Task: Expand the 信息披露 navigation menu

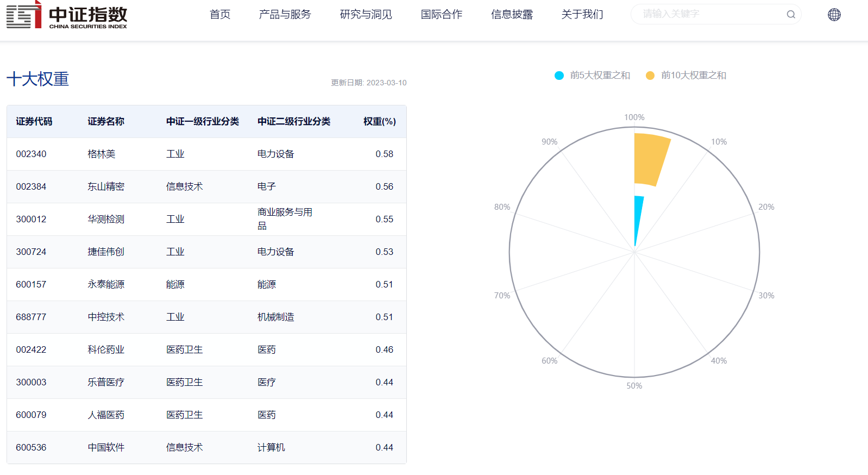Action: (512, 15)
